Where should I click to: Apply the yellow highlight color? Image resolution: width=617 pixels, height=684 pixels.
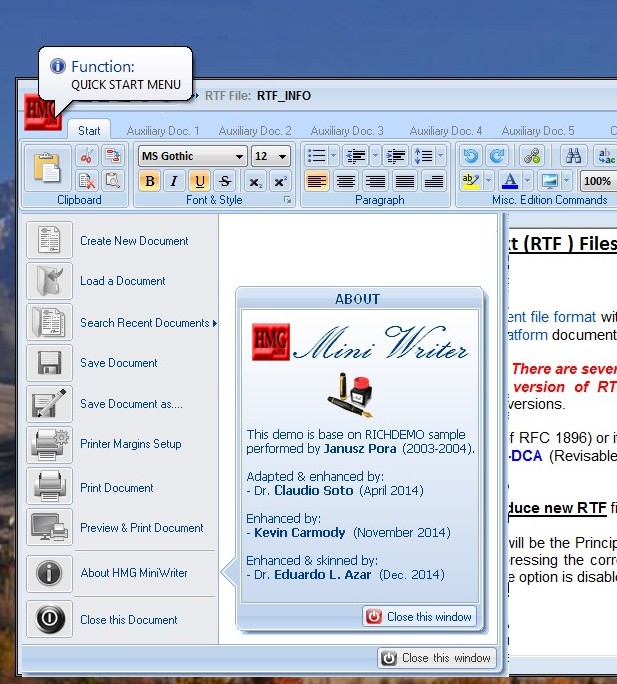pos(471,181)
